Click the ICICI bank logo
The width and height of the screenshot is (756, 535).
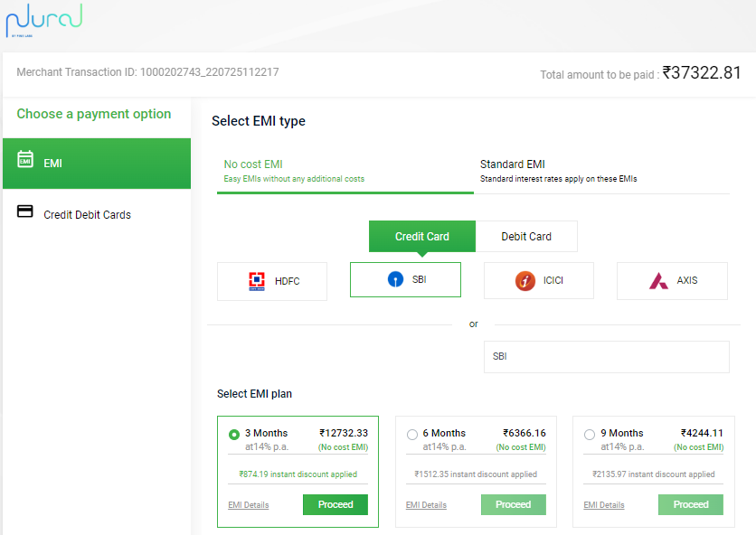(525, 280)
